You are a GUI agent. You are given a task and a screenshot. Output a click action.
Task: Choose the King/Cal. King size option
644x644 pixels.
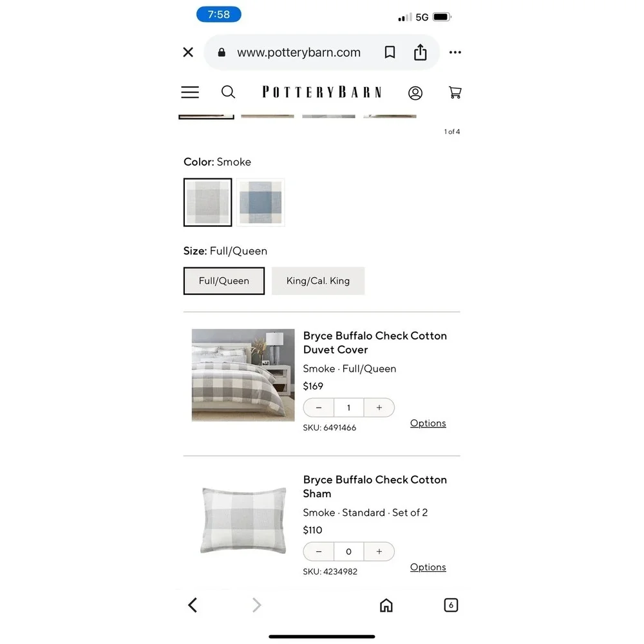[318, 281]
